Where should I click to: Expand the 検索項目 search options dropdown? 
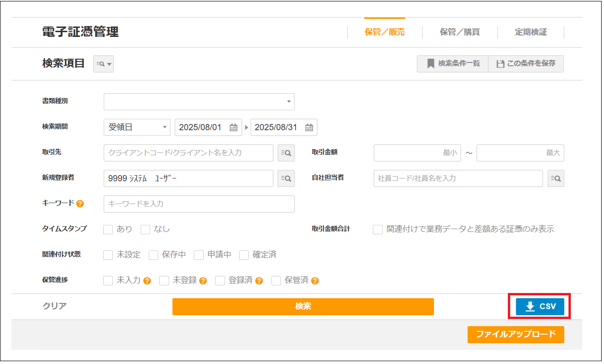[103, 64]
